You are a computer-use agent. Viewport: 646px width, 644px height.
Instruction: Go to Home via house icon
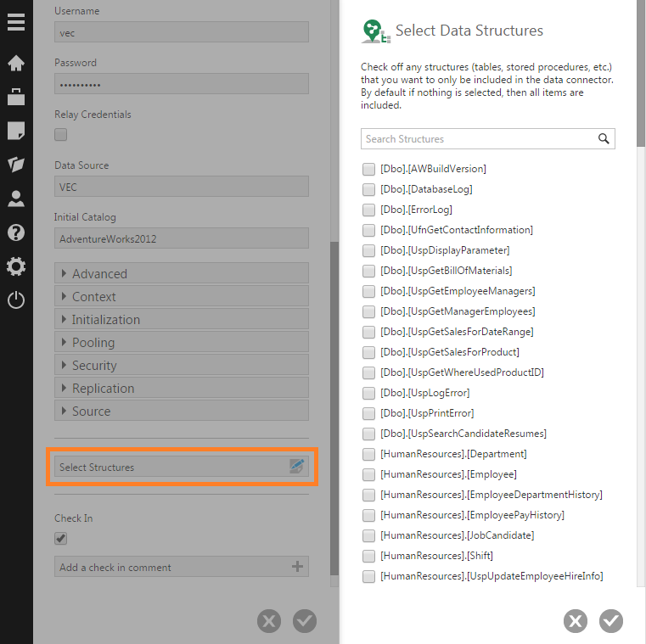coord(16,63)
